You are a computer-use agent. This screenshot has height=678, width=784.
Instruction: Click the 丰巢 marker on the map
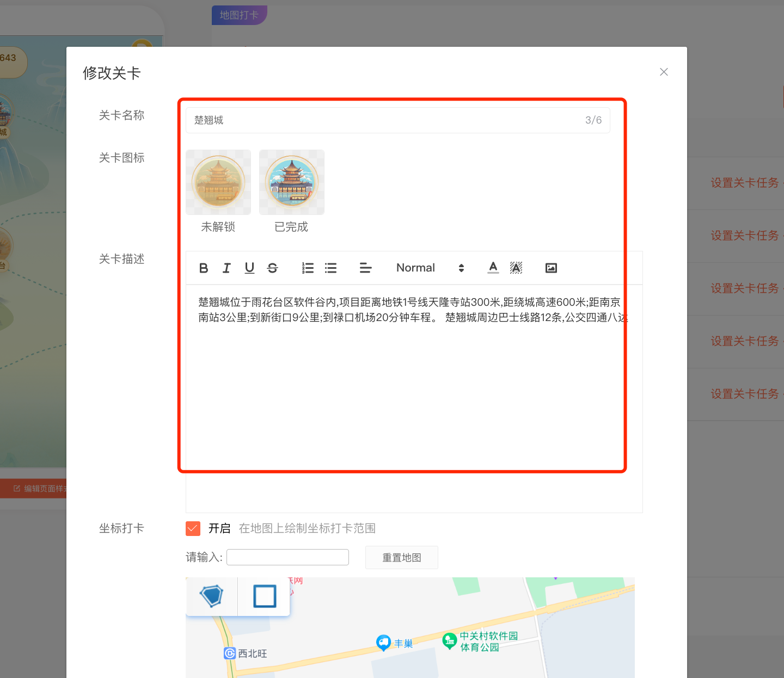[384, 643]
